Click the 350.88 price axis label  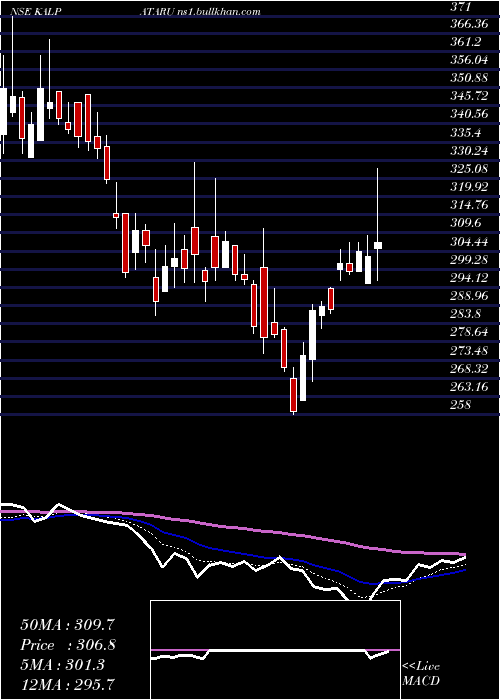click(470, 78)
